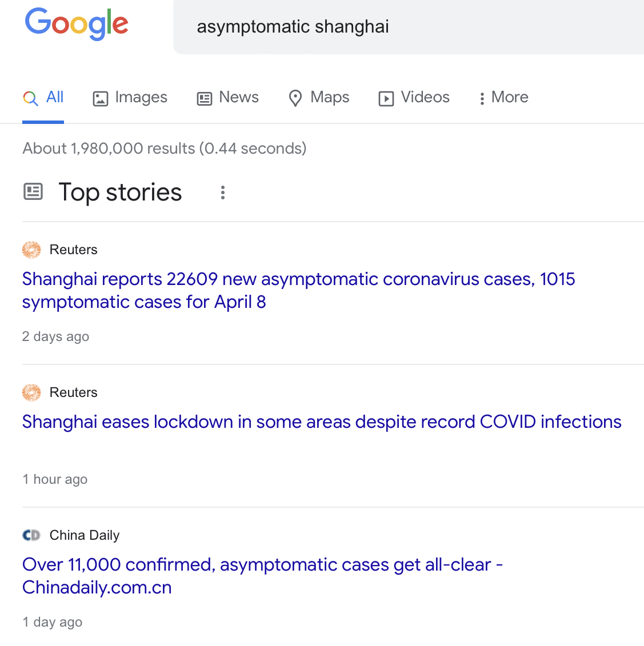Click the News tab newspaper icon

(205, 99)
